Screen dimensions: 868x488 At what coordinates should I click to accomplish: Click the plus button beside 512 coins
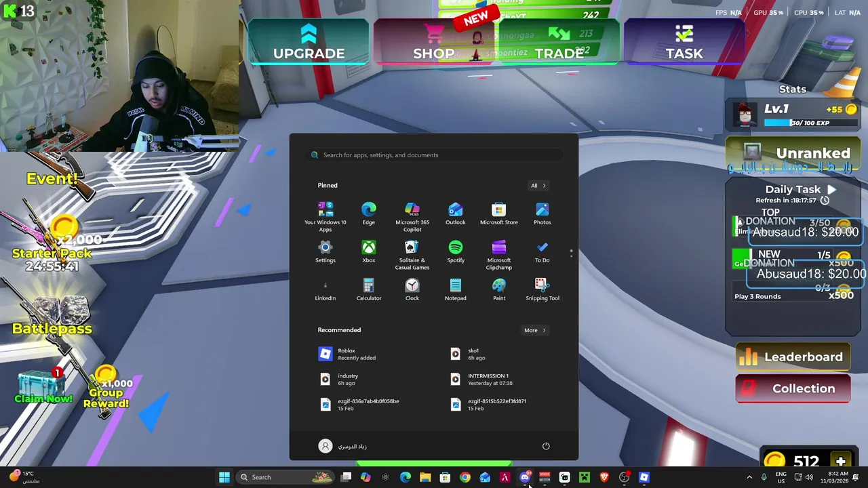(840, 462)
